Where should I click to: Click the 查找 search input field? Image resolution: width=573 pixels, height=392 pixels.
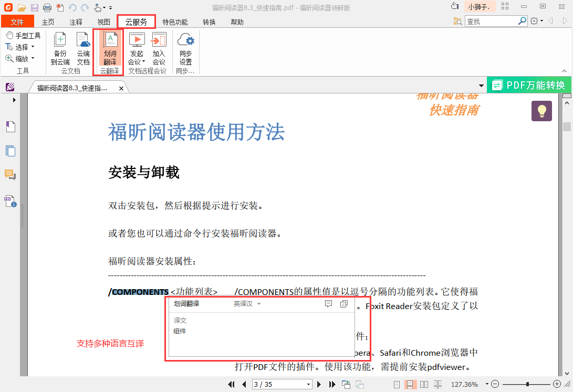491,22
